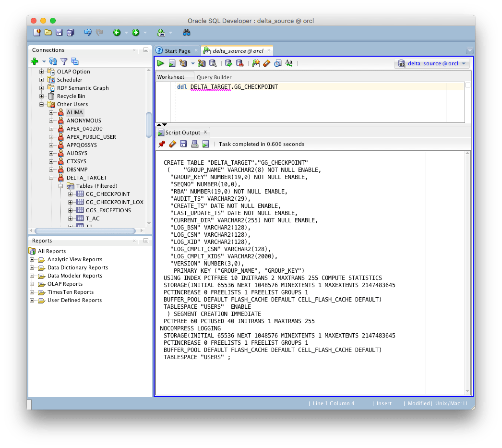
Task: Expand the ALIMA user node
Action: tap(51, 112)
